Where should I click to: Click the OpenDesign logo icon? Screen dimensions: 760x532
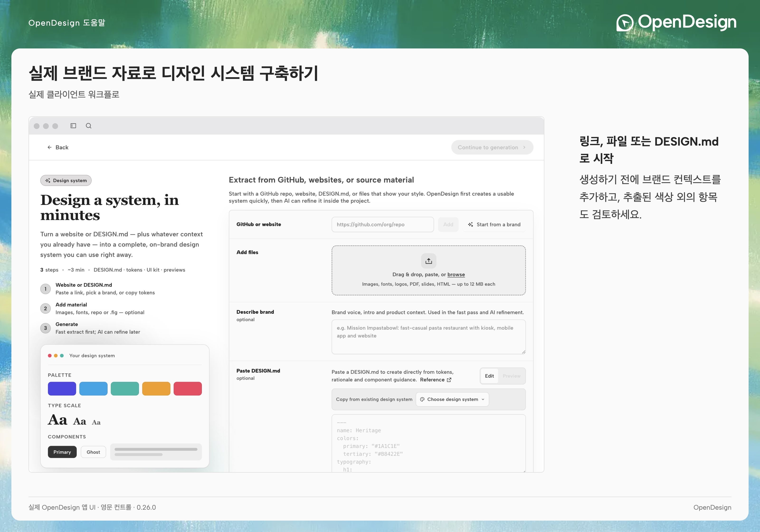point(625,23)
